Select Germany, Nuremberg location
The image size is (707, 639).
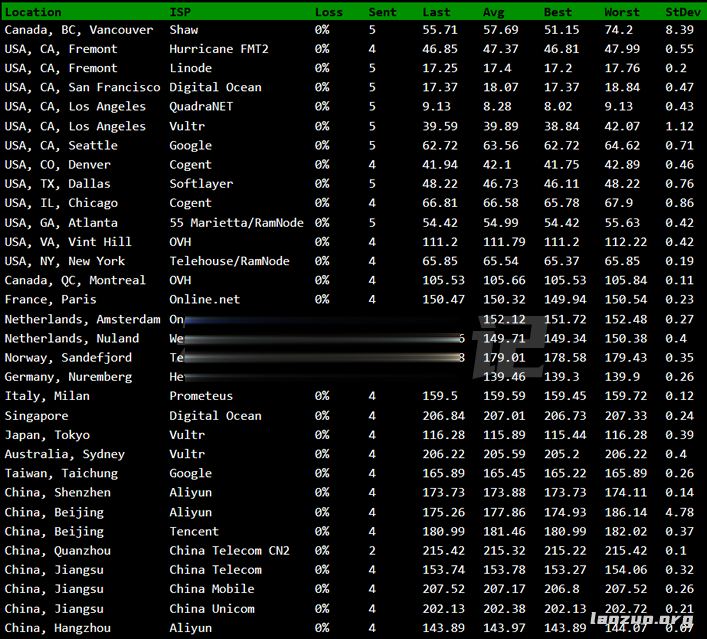[68, 377]
